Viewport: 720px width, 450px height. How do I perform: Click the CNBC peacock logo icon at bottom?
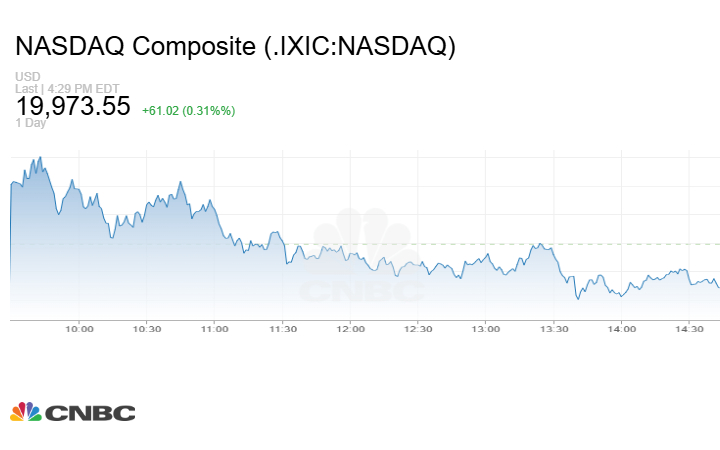tap(26, 412)
